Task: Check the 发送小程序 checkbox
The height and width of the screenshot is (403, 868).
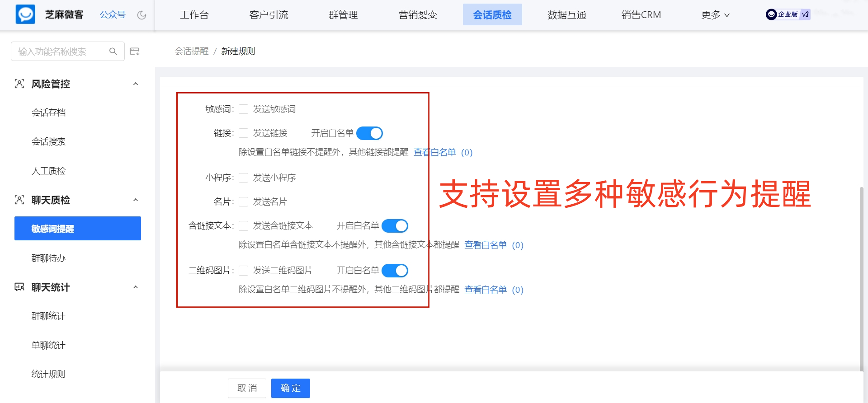Action: tap(243, 178)
